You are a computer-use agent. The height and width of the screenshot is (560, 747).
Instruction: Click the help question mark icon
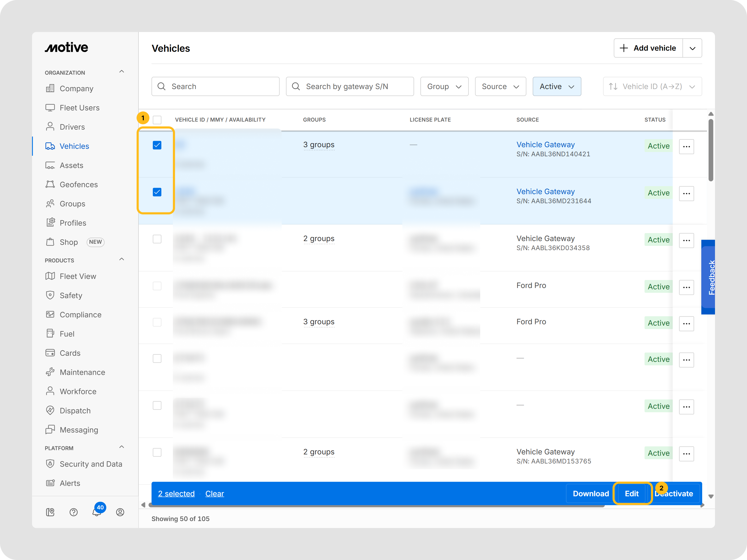coord(73,512)
